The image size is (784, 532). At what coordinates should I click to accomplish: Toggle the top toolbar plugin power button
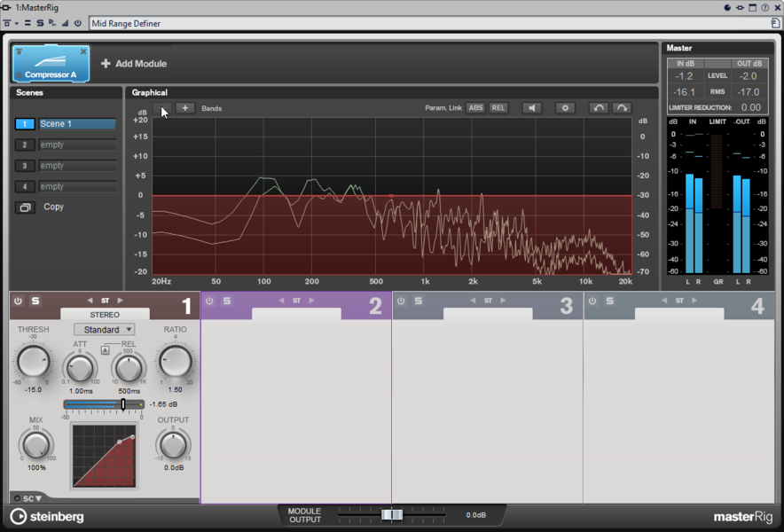77,23
